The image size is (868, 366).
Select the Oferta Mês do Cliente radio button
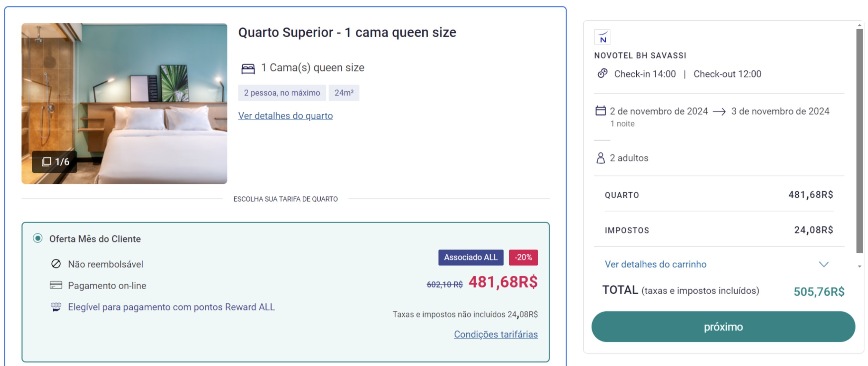tap(38, 238)
